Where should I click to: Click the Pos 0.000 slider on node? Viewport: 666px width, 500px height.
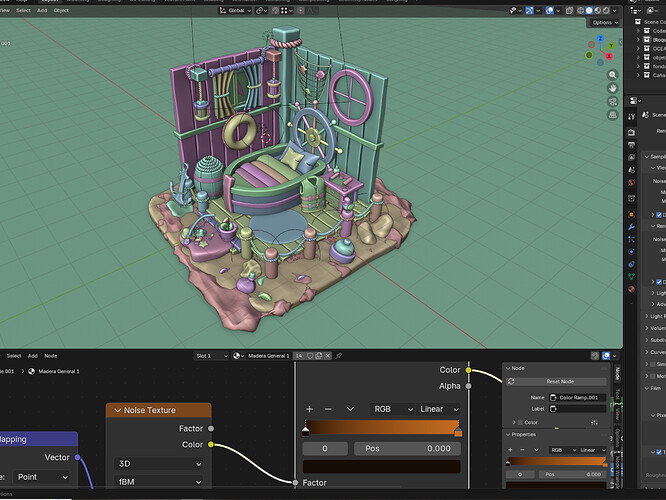(407, 449)
